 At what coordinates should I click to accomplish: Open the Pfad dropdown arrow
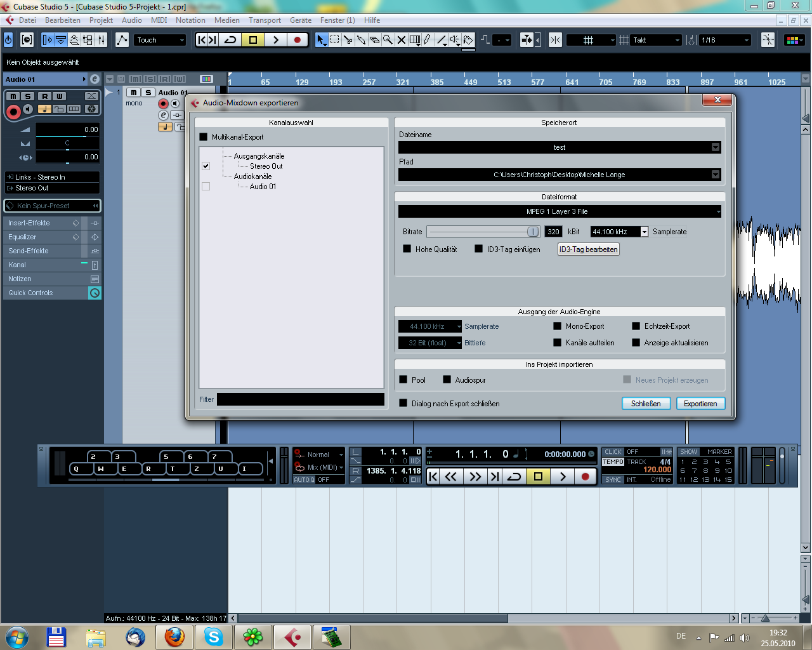716,175
